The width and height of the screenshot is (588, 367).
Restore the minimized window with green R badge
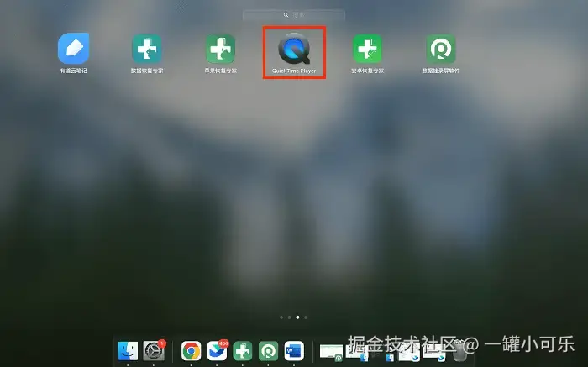[331, 353]
